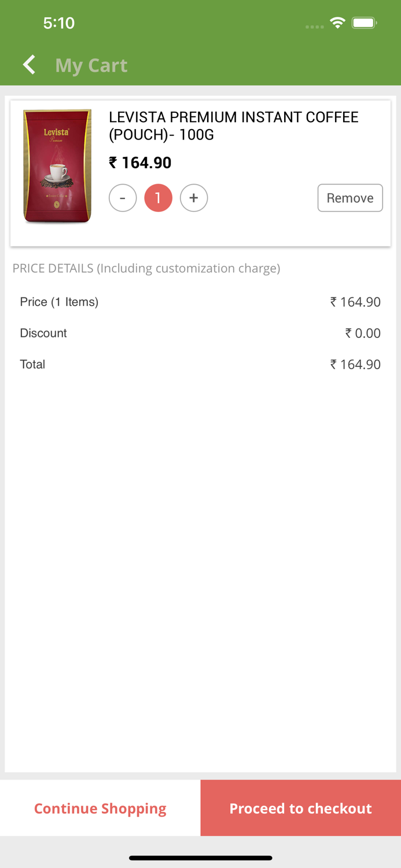Tap the My Cart title in the header
This screenshot has width=401, height=868.
coord(91,65)
